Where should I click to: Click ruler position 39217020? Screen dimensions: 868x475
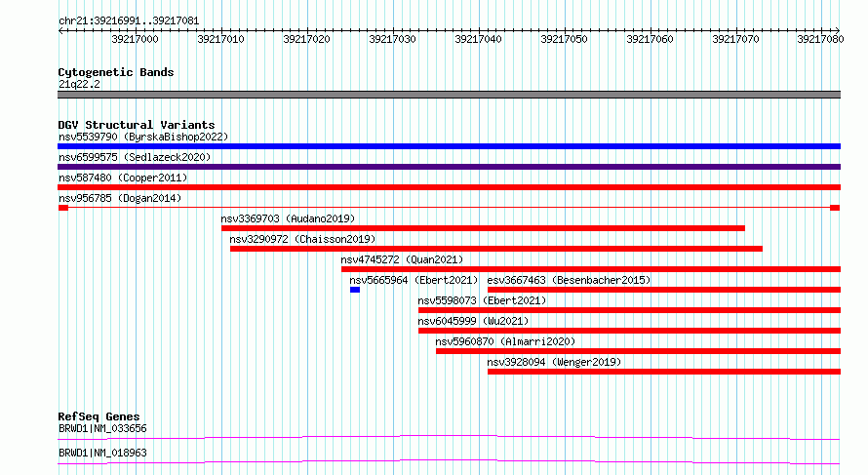[306, 39]
